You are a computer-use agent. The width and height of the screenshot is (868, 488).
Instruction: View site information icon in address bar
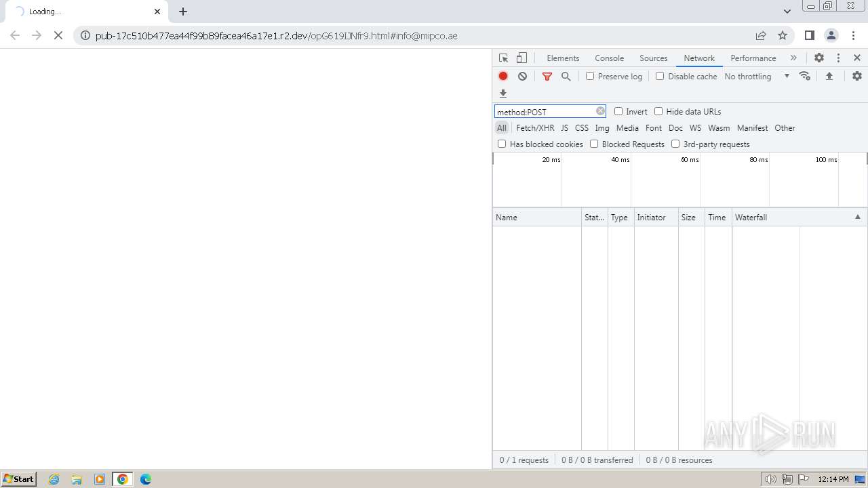coord(85,35)
